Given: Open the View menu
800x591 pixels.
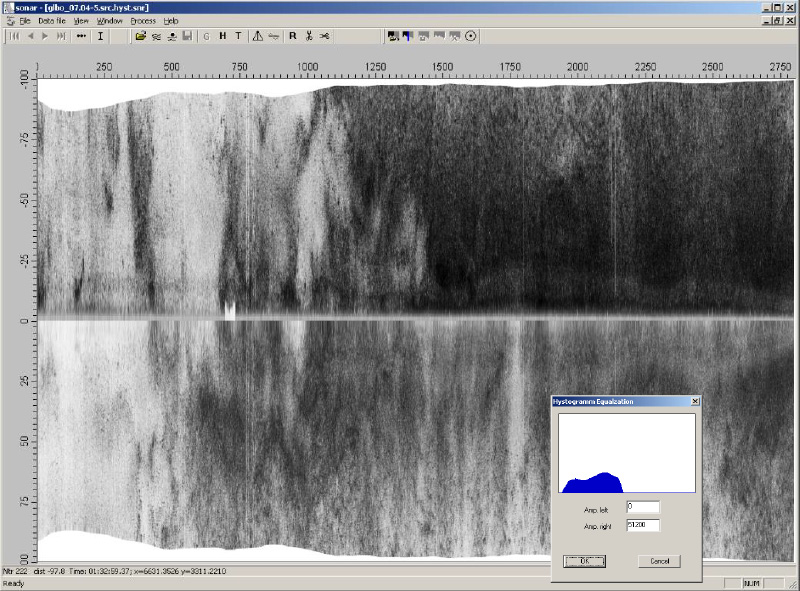Looking at the screenshot, I should tap(81, 21).
